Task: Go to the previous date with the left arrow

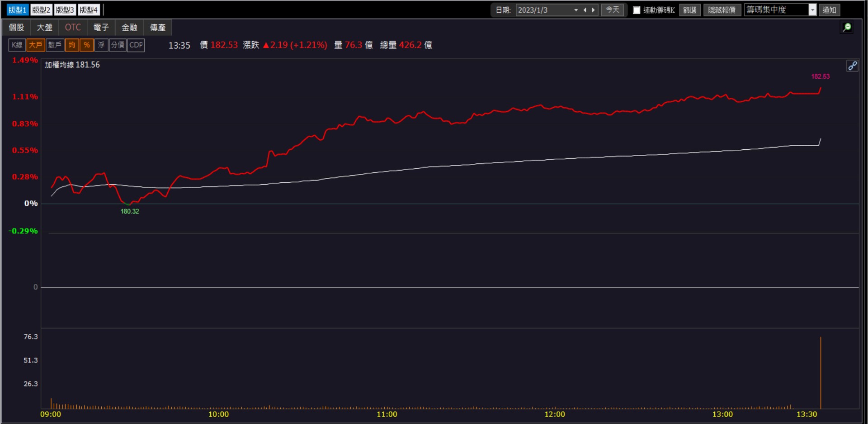Action: click(585, 10)
